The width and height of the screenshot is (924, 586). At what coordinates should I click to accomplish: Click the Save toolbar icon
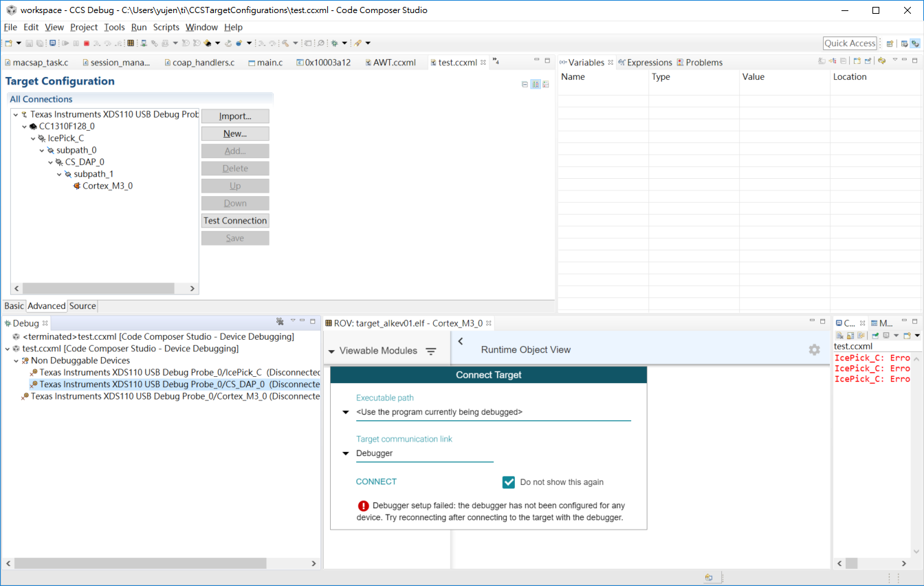click(29, 43)
